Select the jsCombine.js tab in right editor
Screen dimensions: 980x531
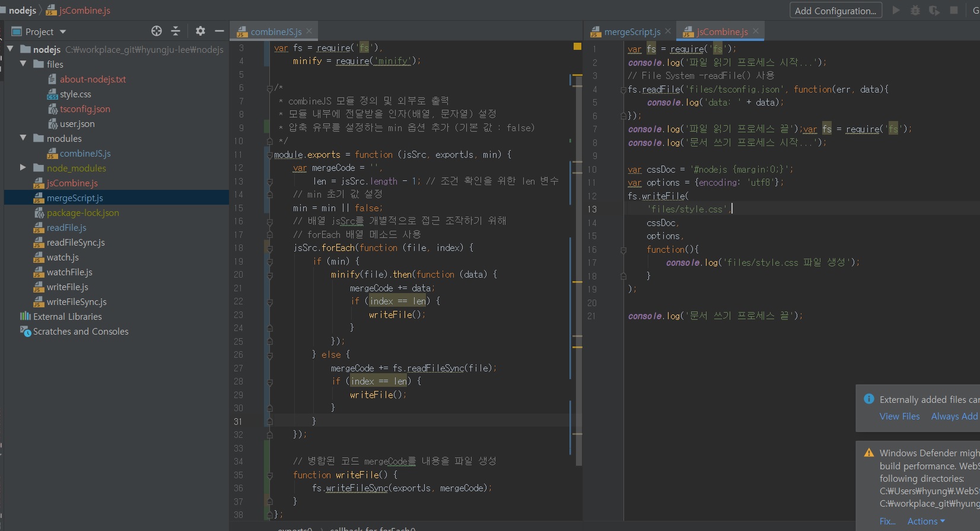pyautogui.click(x=721, y=31)
